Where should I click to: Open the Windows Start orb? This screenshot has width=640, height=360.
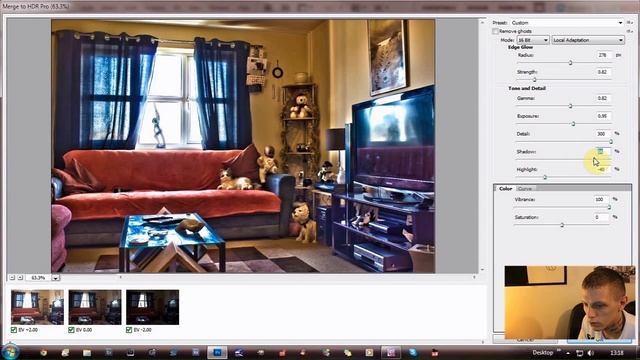pos(10,352)
